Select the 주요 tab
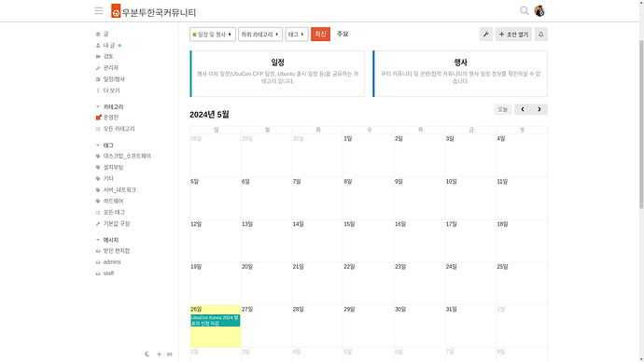Screen dimensions: 644x362 343,35
